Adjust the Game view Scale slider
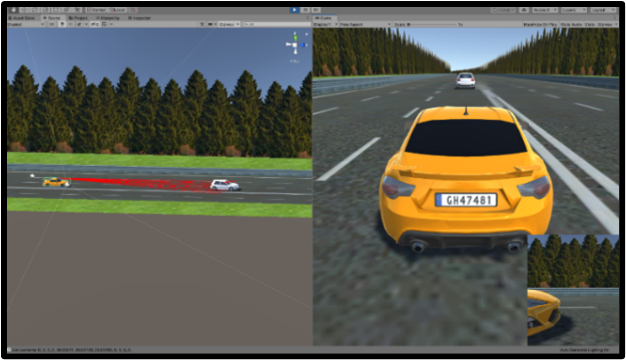Viewport: 626px width, 360px height. [x=432, y=24]
